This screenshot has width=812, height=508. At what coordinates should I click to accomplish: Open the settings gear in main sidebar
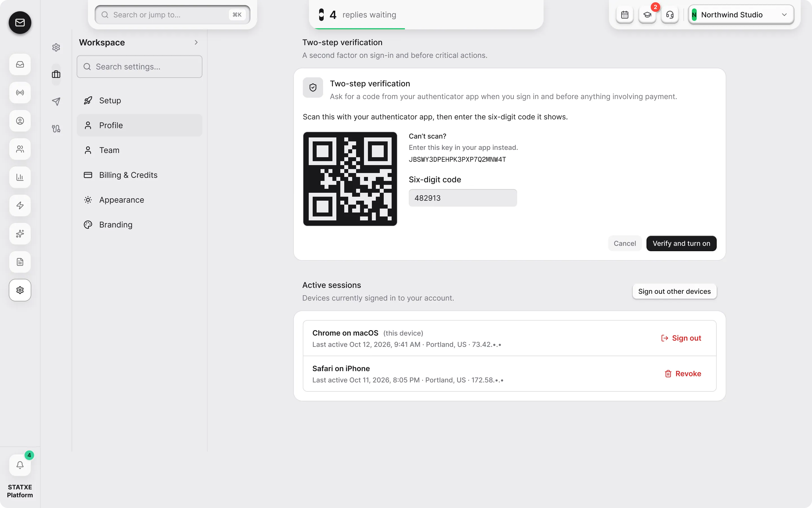click(20, 290)
